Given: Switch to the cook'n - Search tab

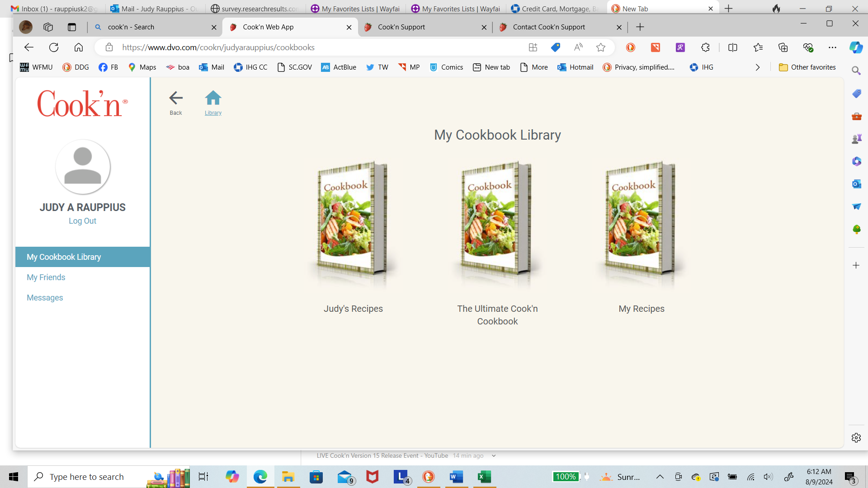Looking at the screenshot, I should [x=154, y=27].
